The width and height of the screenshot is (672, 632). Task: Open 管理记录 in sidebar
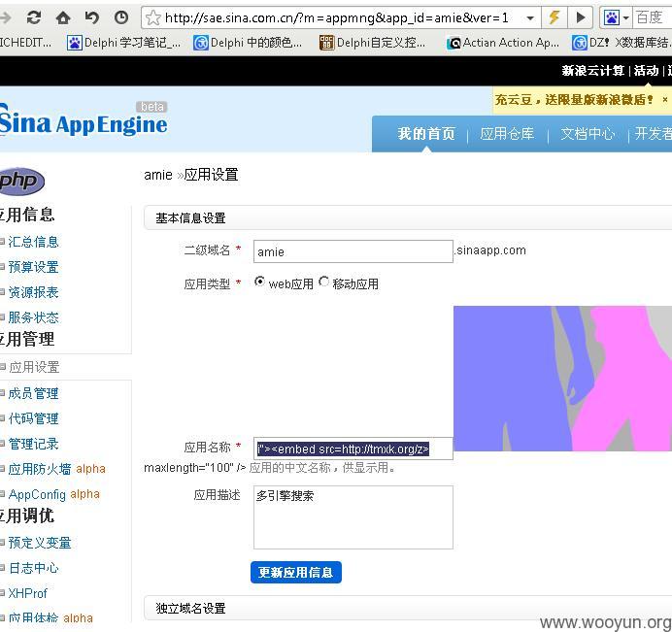pyautogui.click(x=33, y=444)
